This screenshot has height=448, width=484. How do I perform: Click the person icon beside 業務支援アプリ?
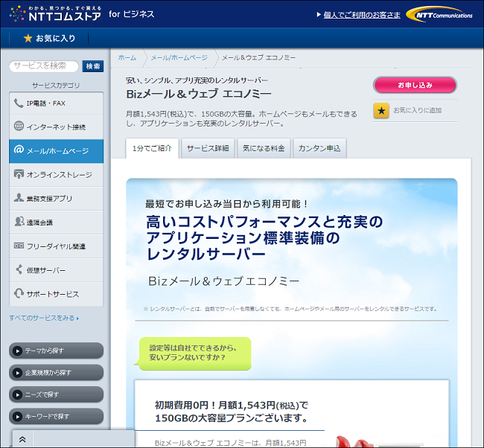(19, 197)
